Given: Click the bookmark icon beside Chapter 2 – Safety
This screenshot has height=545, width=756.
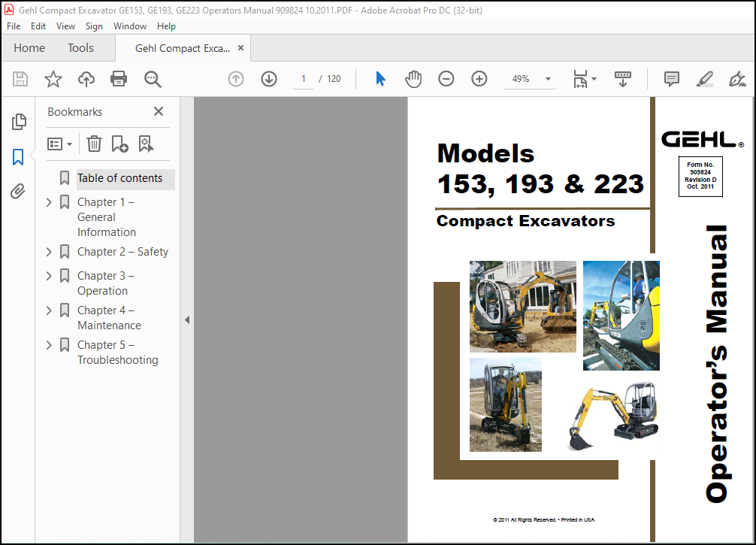Looking at the screenshot, I should 64,251.
